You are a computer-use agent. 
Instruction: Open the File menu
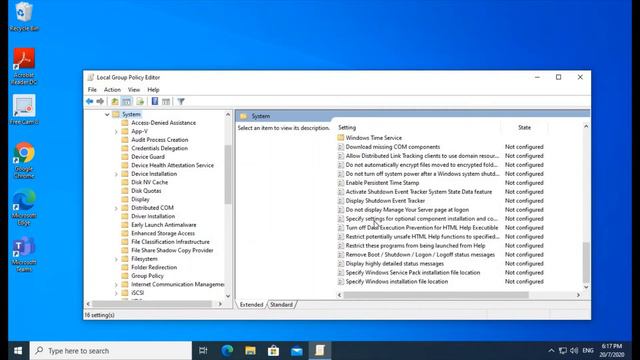pyautogui.click(x=92, y=90)
